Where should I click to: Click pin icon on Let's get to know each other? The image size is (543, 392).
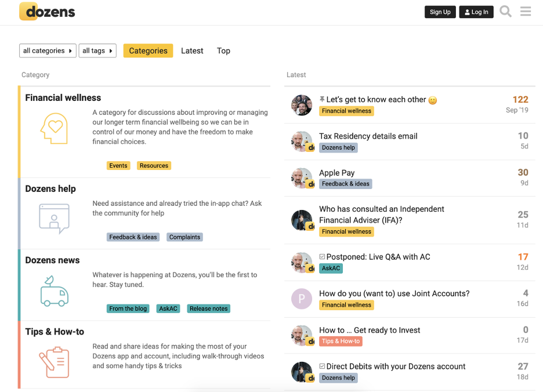pyautogui.click(x=322, y=99)
